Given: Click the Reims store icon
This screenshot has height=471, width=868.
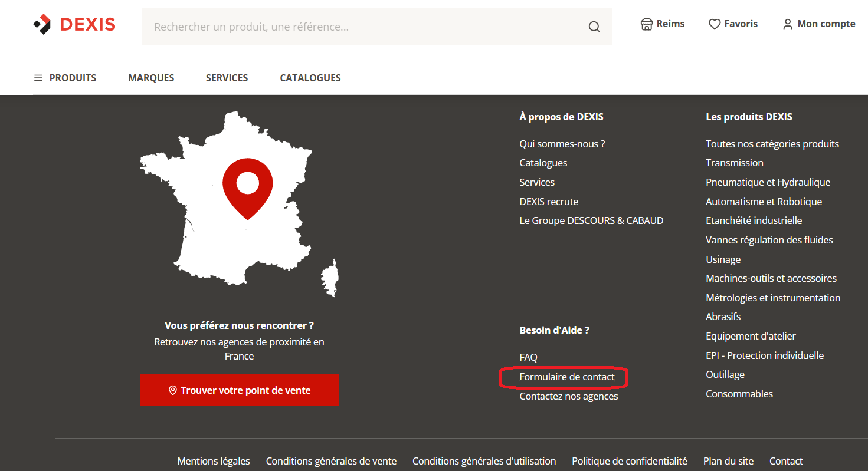Looking at the screenshot, I should 647,24.
